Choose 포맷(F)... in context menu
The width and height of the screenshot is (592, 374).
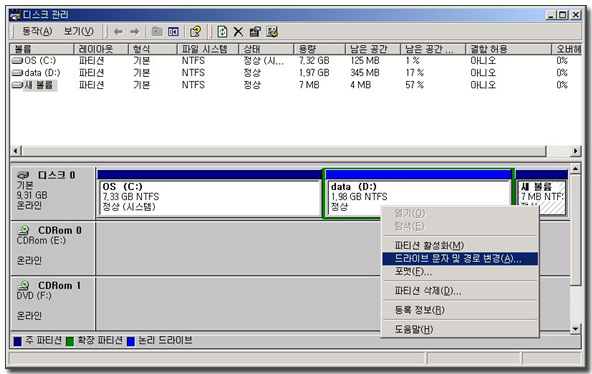[460, 271]
